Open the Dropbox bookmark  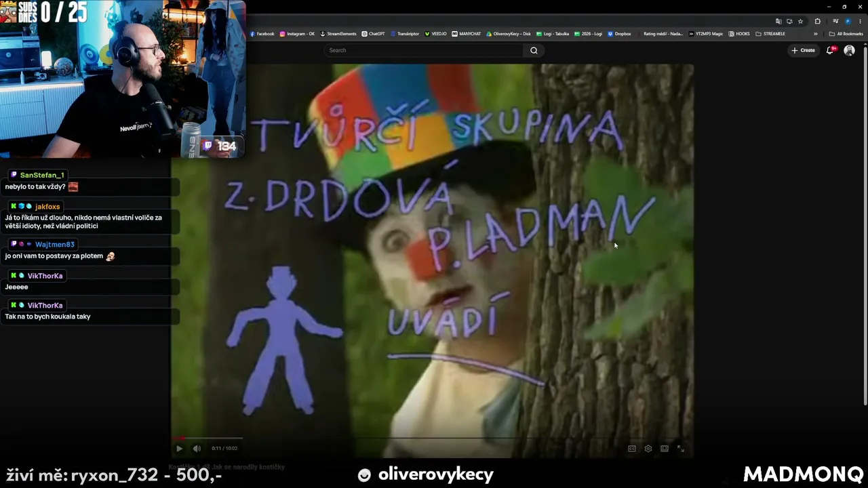pos(619,34)
